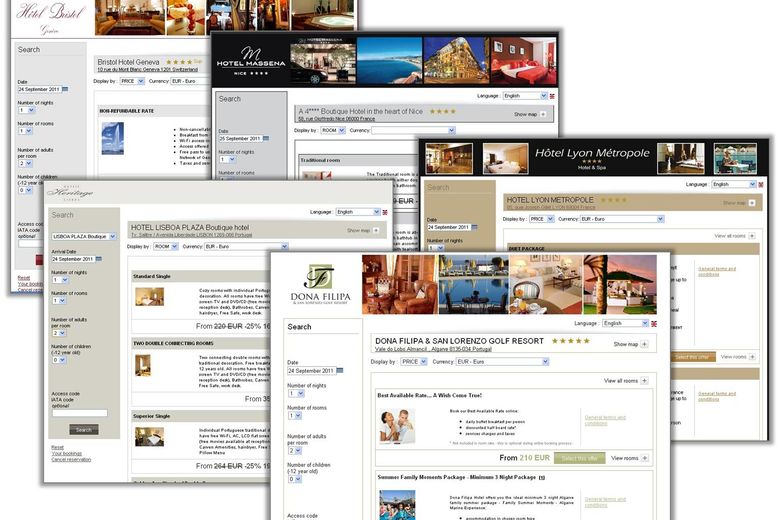780x520 pixels.
Task: Open the date calendar icon on Bristol Hotel
Action: pyautogui.click(x=65, y=89)
